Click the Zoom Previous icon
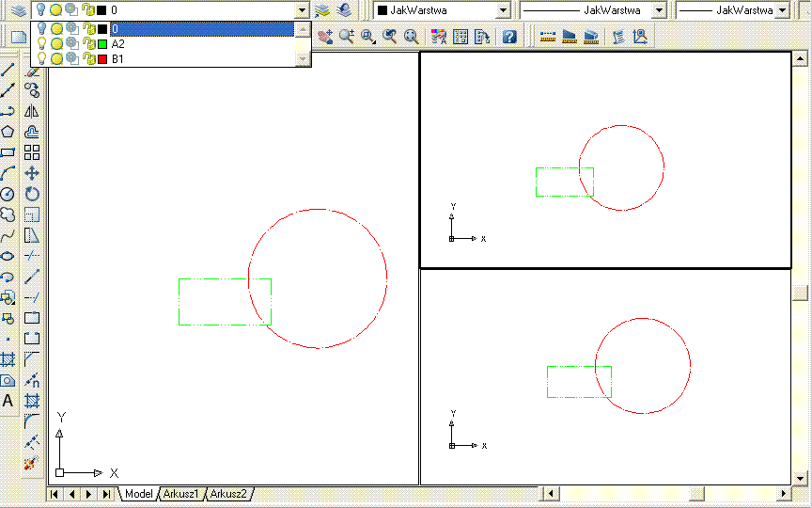 coord(389,37)
